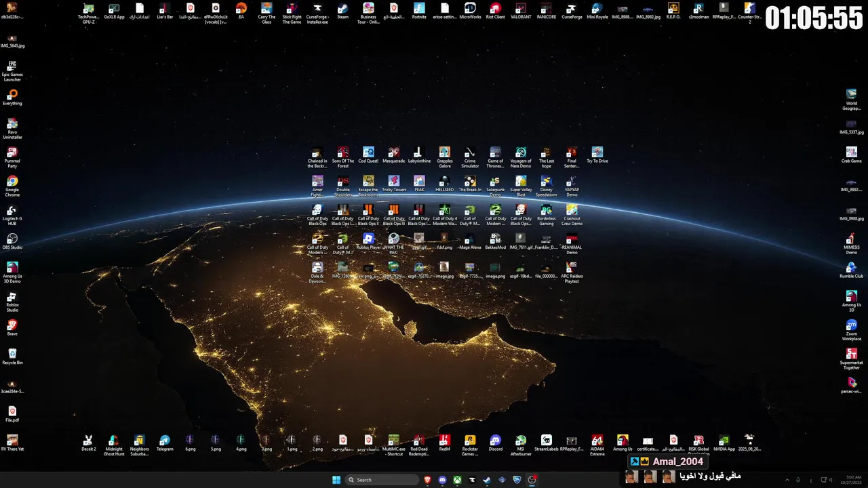Image resolution: width=868 pixels, height=488 pixels.
Task: Open the Zoom Workplace shortcut
Action: coord(852,329)
